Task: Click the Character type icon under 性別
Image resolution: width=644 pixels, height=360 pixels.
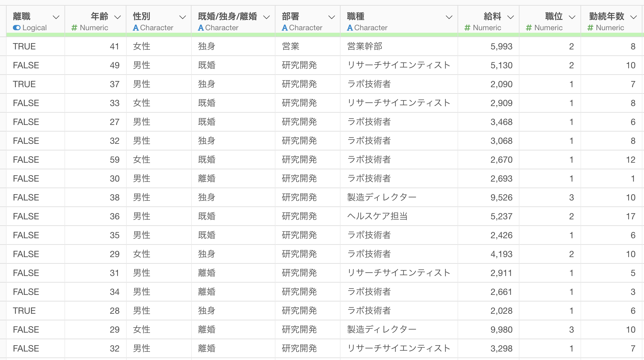Action: [136, 28]
